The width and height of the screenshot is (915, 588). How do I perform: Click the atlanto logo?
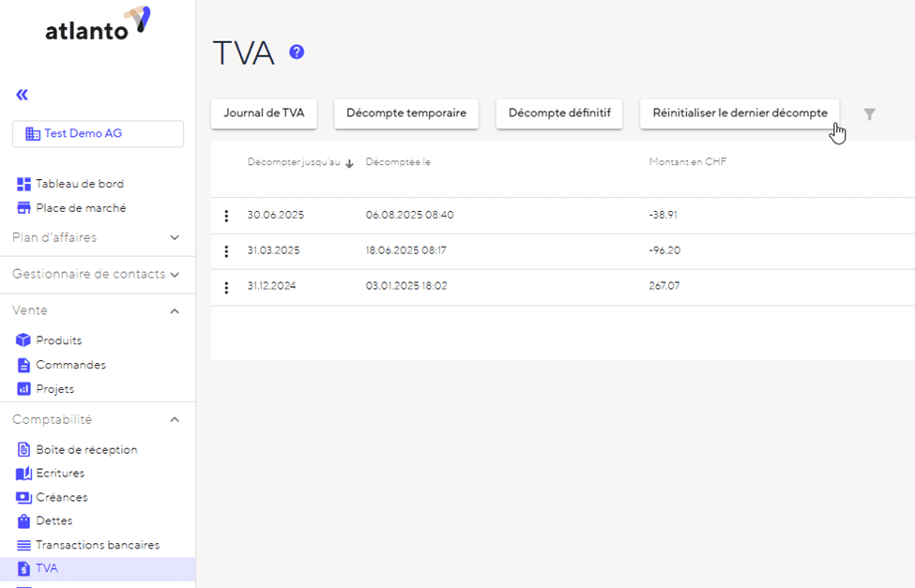click(x=98, y=25)
